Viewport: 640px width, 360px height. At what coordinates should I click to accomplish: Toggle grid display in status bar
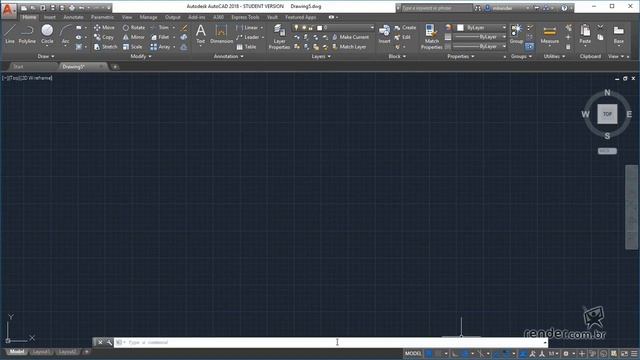[x=429, y=353]
